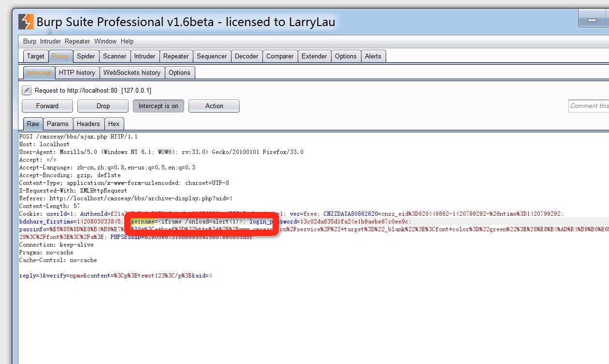Switch to the Intruder tool tab

point(145,56)
